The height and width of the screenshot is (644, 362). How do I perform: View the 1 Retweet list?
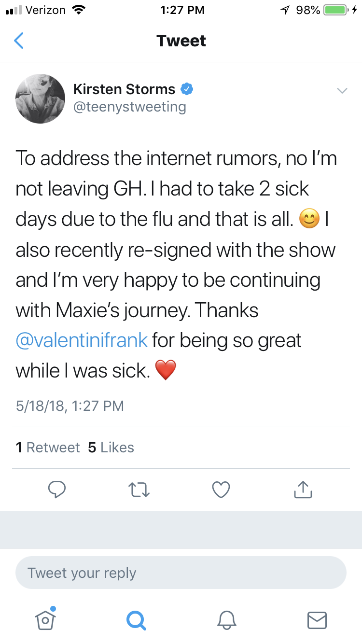(48, 448)
